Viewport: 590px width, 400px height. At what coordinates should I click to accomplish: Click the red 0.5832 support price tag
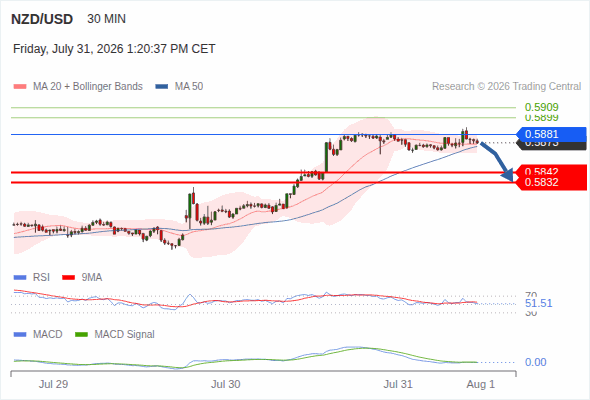[x=551, y=183]
